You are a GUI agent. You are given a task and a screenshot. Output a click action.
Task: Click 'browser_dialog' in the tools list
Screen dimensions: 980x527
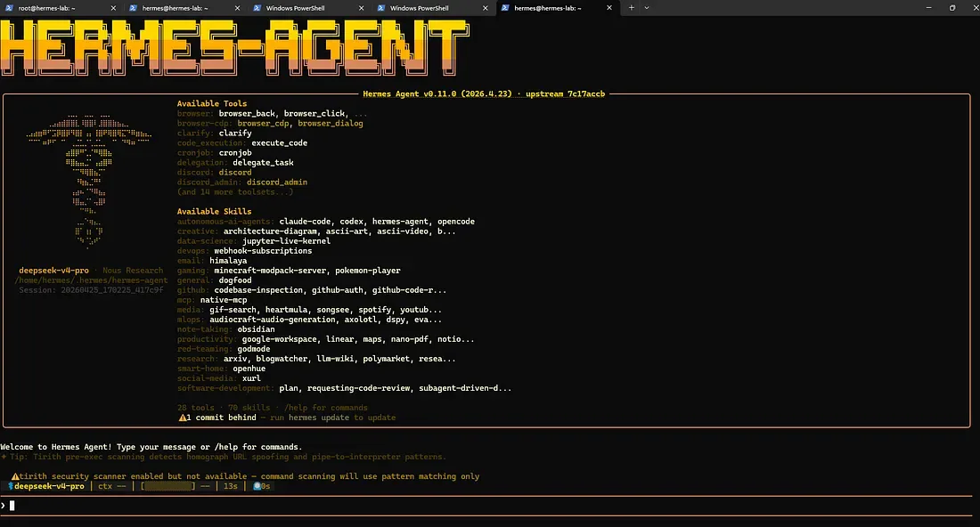330,123
